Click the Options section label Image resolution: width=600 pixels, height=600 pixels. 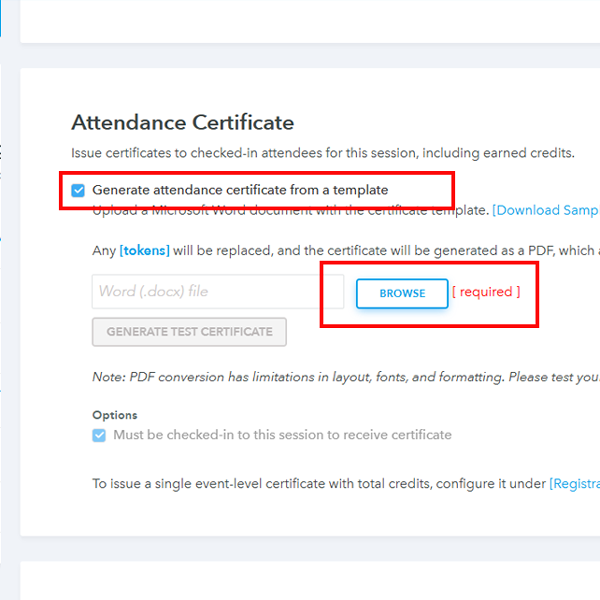(x=115, y=415)
